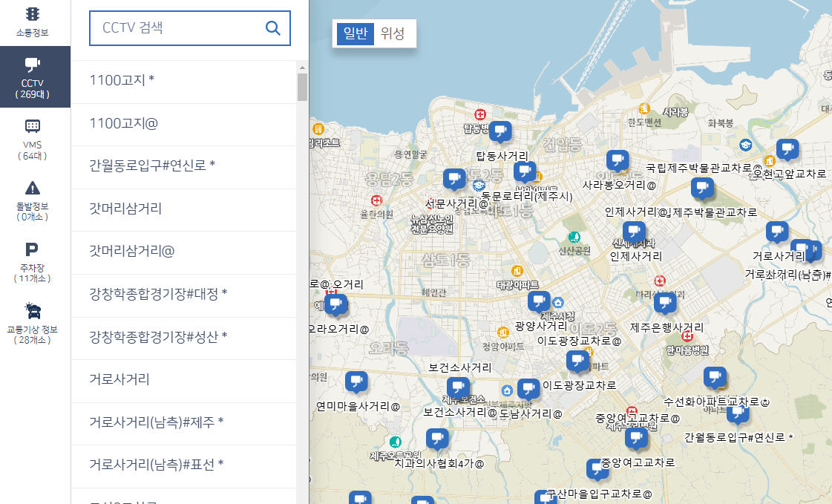Viewport: 832px width, 504px height.
Task: Click the 제주시청 city hall map icon
Action: (x=557, y=303)
